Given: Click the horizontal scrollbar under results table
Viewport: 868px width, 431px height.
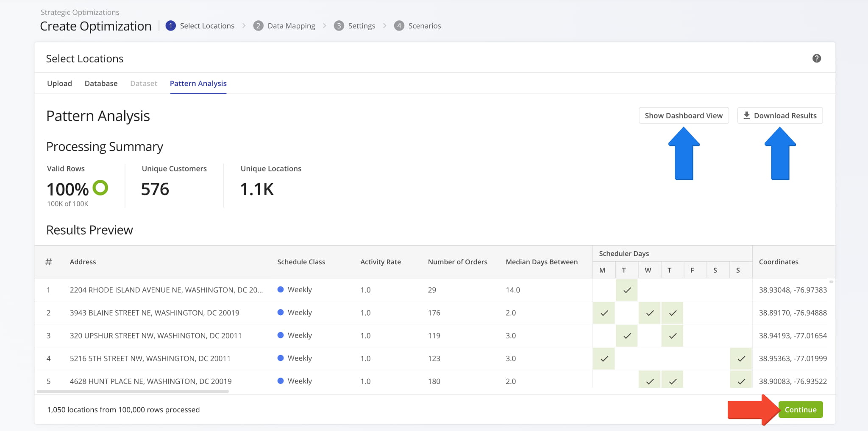Looking at the screenshot, I should point(133,392).
